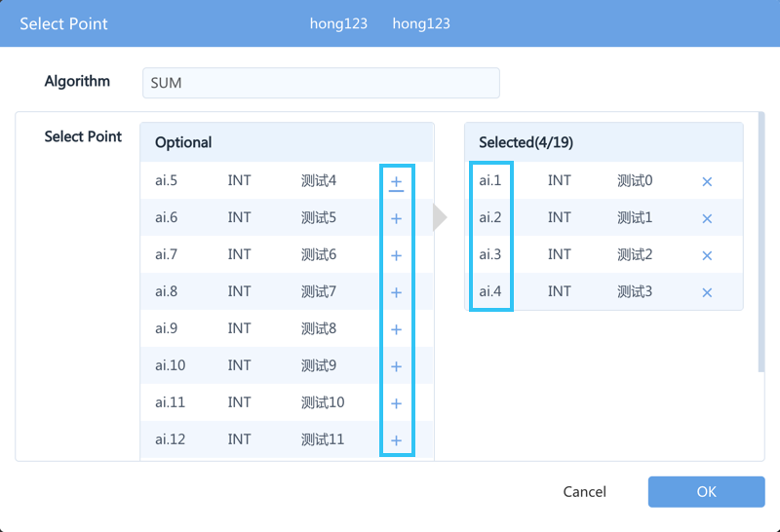Image resolution: width=780 pixels, height=532 pixels.
Task: Add point ai.5 with plus icon
Action: (396, 181)
